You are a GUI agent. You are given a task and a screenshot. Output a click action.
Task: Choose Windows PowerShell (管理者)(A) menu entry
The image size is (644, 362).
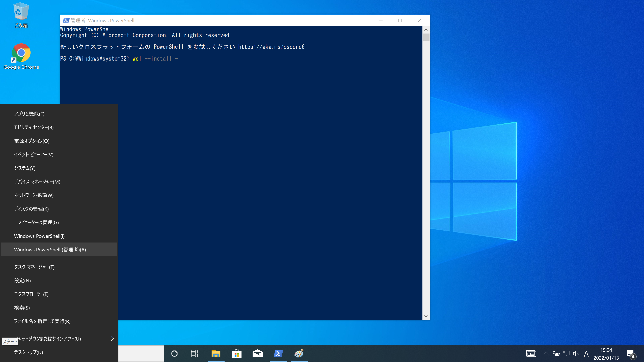tap(50, 250)
